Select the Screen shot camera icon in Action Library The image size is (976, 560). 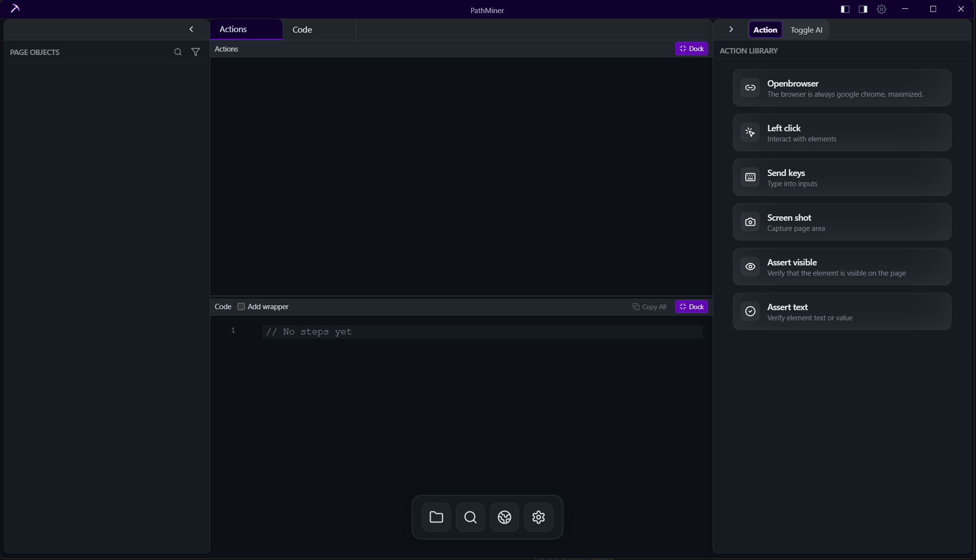click(750, 222)
